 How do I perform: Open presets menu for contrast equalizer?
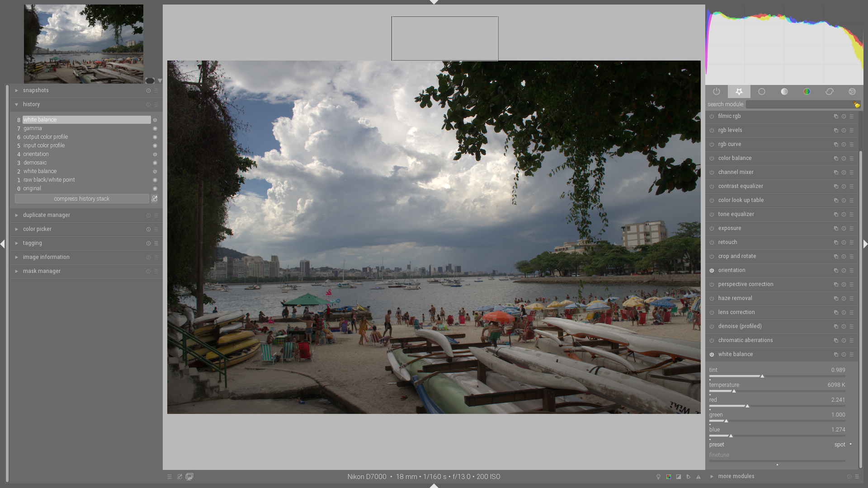click(x=852, y=187)
